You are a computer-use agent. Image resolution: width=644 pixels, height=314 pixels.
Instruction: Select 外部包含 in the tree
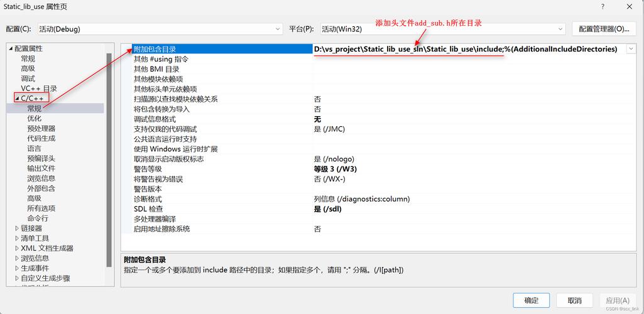point(41,188)
